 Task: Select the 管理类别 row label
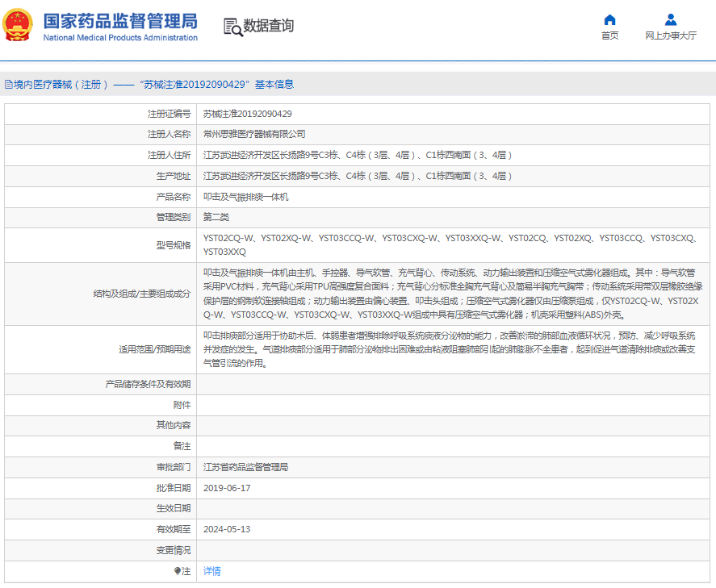[174, 217]
